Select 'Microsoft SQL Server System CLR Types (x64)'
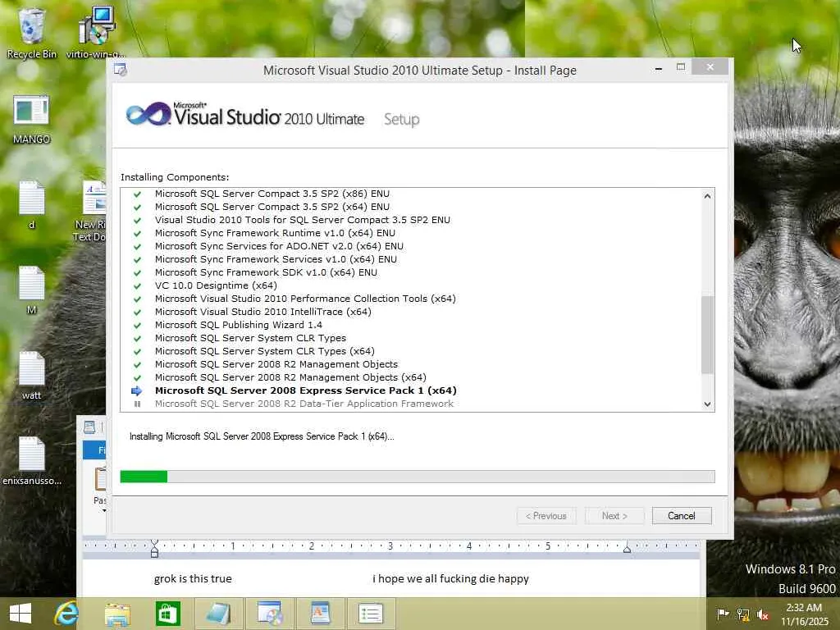This screenshot has width=840, height=630. tap(265, 351)
